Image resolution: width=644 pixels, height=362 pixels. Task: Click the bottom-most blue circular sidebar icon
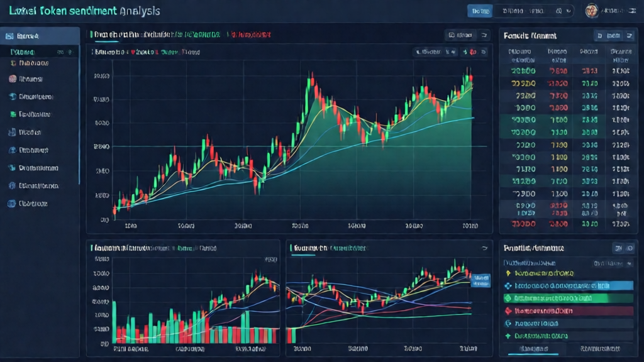tap(11, 204)
